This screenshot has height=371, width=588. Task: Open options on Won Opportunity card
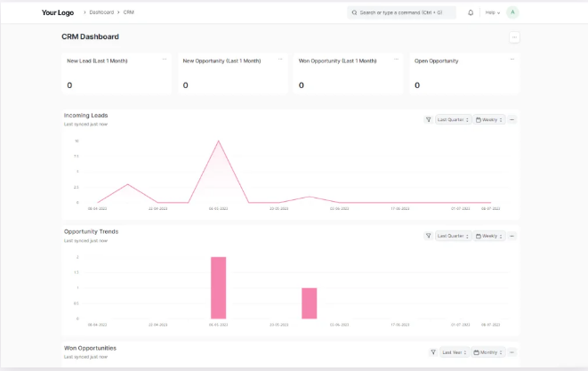point(397,60)
